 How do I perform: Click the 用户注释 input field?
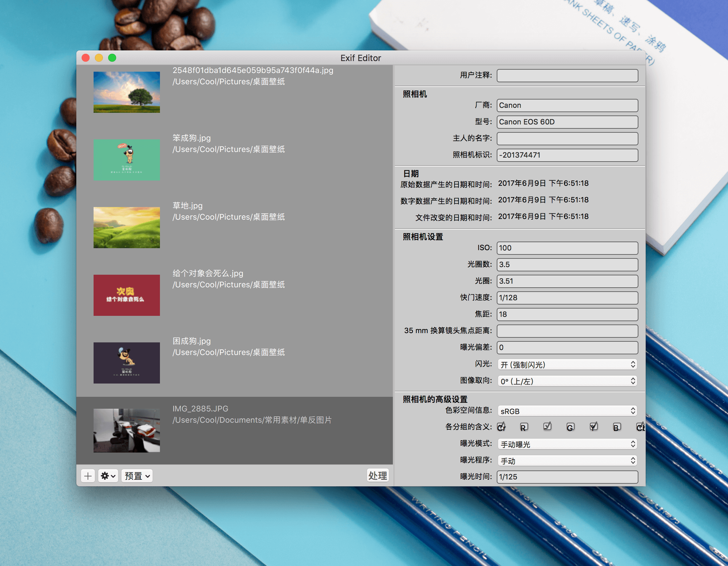coord(567,75)
